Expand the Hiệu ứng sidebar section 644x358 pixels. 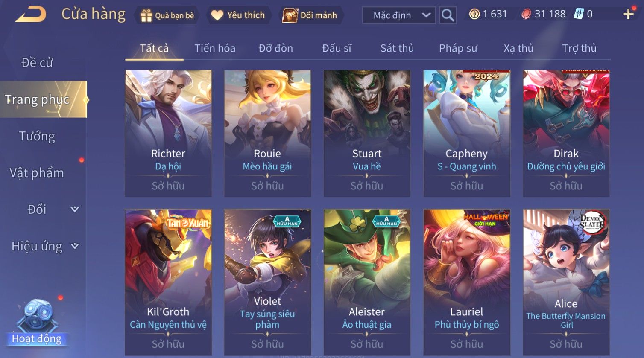point(43,246)
